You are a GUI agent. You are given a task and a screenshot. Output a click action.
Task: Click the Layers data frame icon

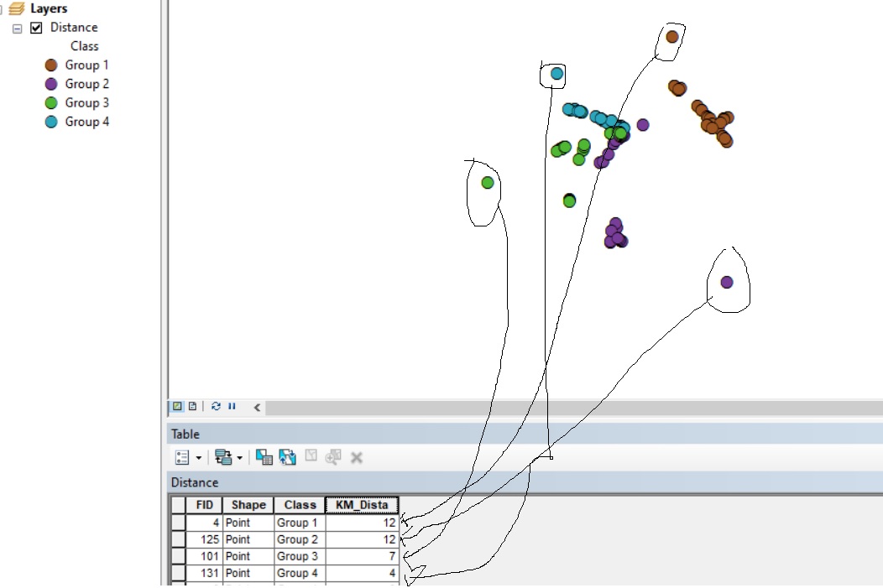(x=17, y=8)
